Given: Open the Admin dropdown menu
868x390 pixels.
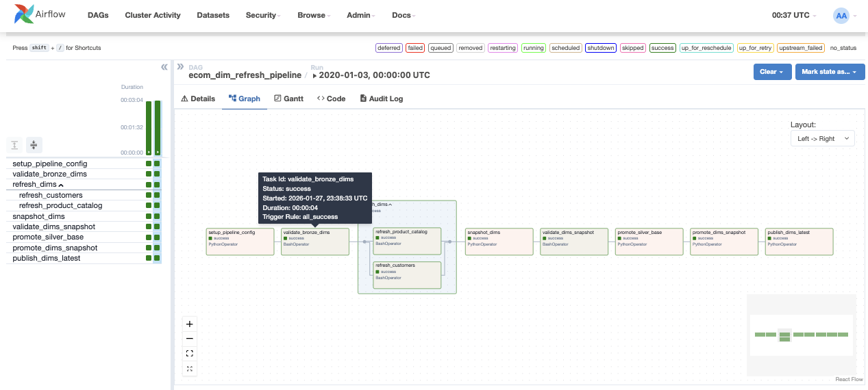Looking at the screenshot, I should (361, 15).
